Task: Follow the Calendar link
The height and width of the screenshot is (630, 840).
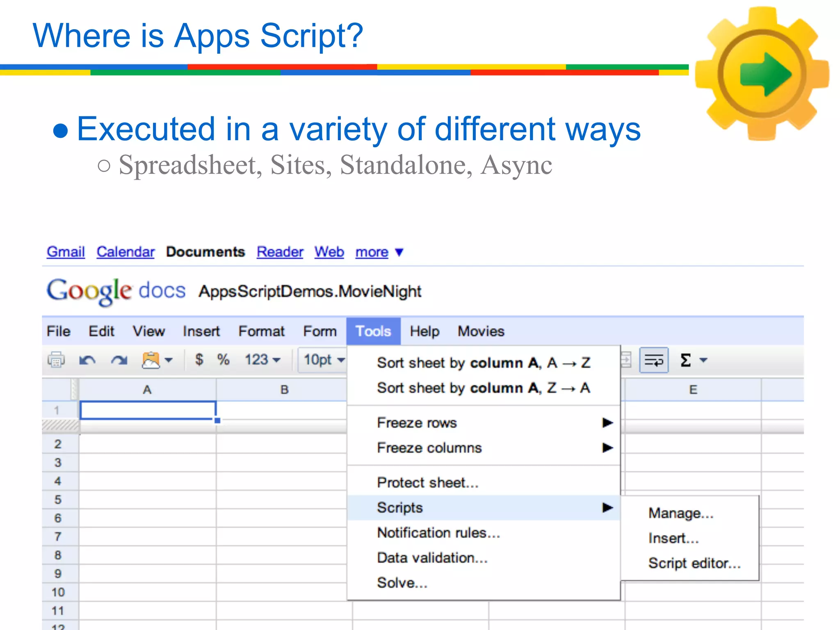Action: pyautogui.click(x=126, y=251)
